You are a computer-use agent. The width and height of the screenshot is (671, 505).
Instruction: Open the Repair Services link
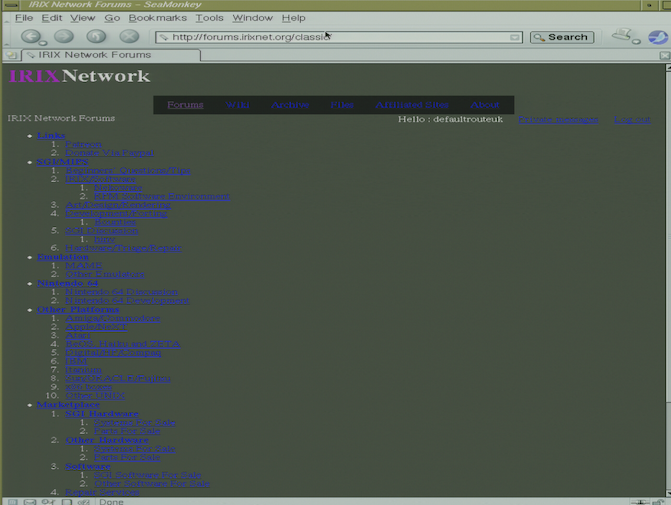pos(102,492)
